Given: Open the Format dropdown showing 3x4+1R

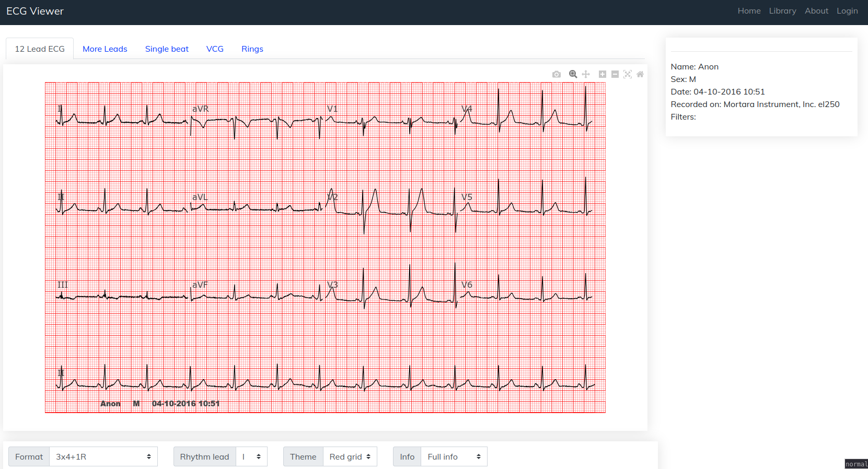Looking at the screenshot, I should [x=103, y=456].
